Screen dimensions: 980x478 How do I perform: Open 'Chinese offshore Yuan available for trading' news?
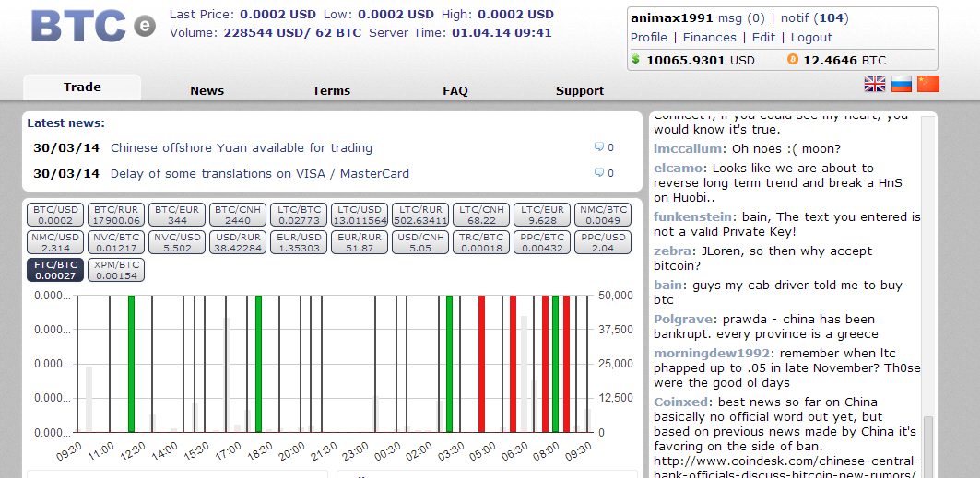click(242, 148)
